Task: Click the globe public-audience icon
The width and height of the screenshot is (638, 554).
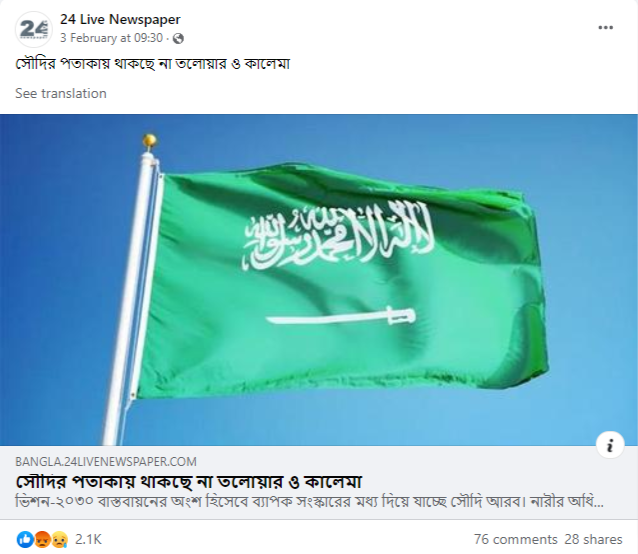Action: coord(178,38)
